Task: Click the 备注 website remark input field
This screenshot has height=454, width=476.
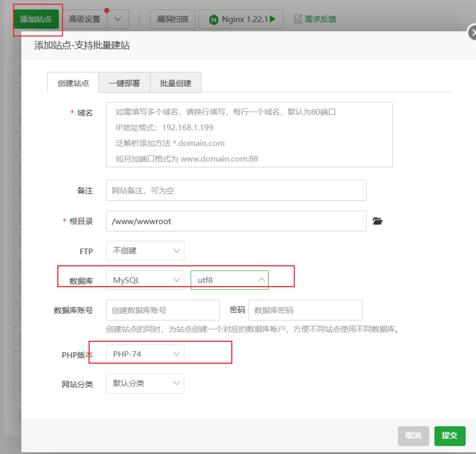Action: pyautogui.click(x=236, y=190)
